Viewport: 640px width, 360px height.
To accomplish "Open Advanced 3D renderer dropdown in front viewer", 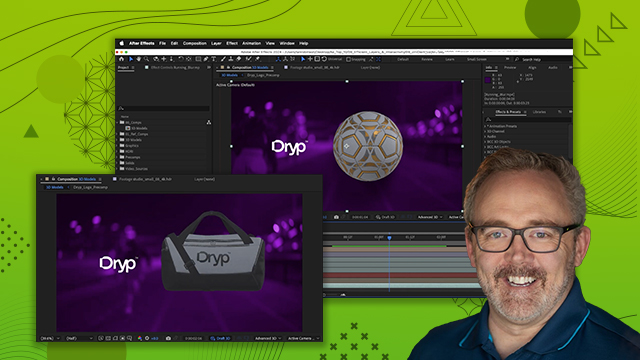I will (268, 338).
